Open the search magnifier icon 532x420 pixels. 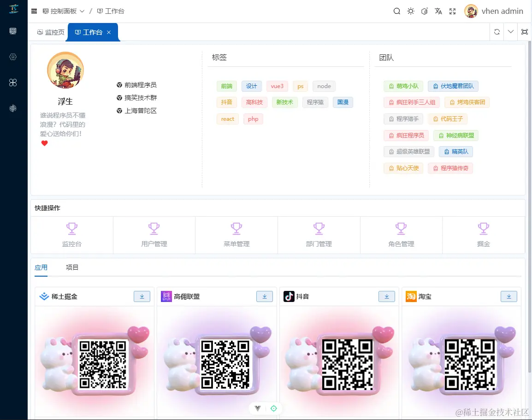[396, 11]
